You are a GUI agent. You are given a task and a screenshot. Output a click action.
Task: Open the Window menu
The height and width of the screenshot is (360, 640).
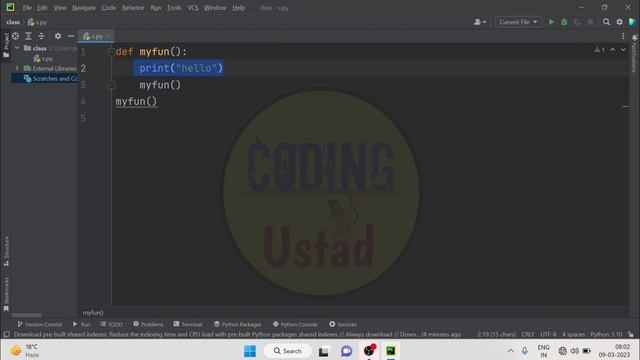click(x=215, y=8)
